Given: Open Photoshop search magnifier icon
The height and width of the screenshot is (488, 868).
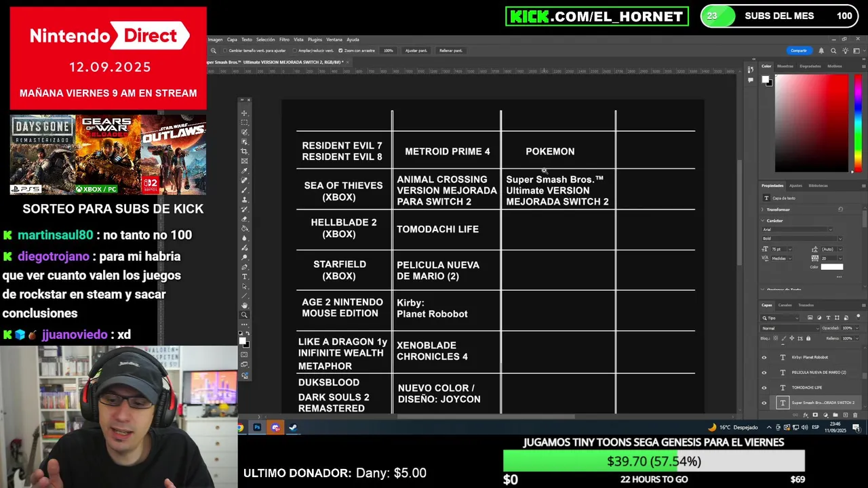Looking at the screenshot, I should [833, 51].
